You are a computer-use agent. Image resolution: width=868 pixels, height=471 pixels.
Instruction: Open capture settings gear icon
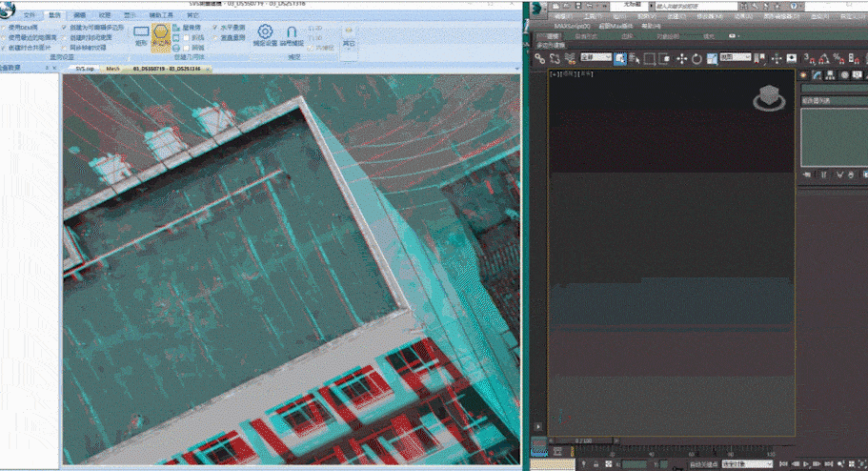266,34
